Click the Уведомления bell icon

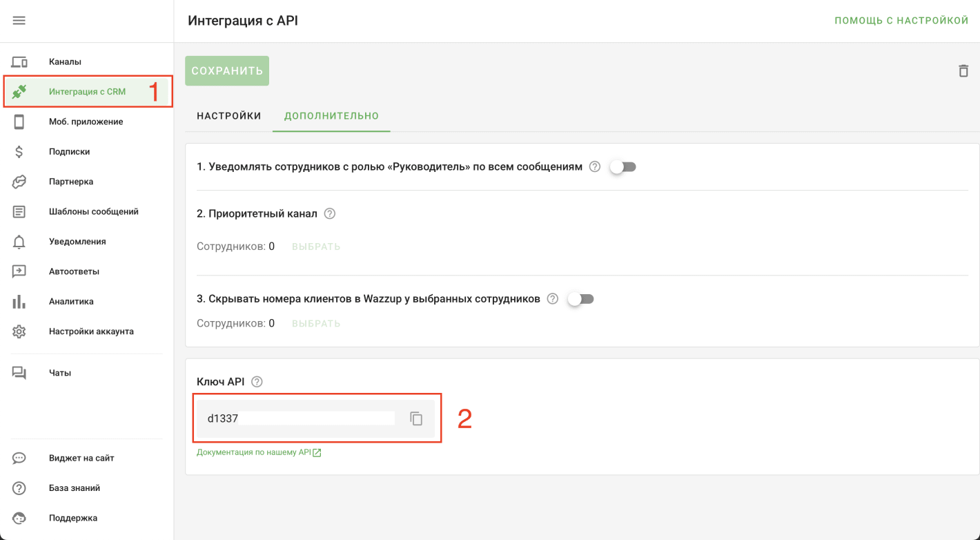click(x=19, y=242)
